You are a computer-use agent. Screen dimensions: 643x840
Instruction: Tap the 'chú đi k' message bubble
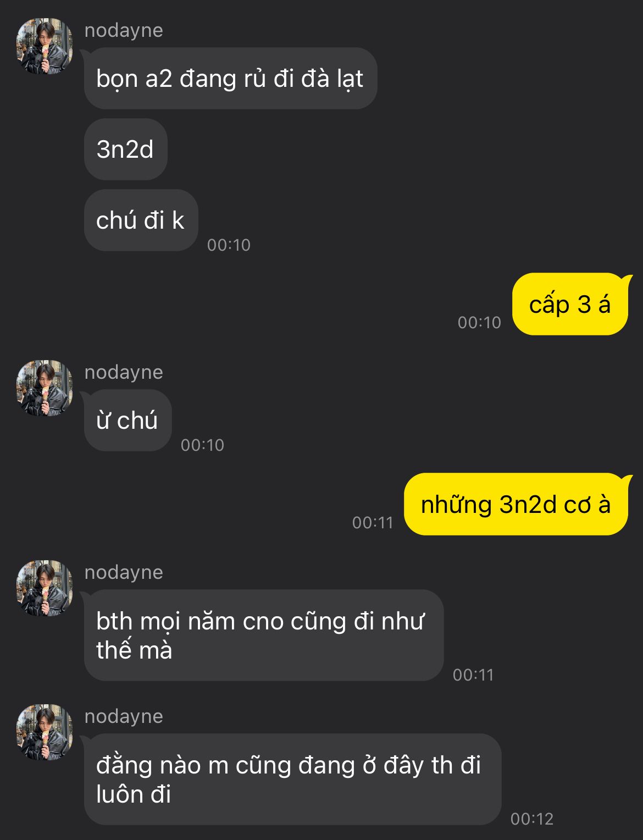141,220
